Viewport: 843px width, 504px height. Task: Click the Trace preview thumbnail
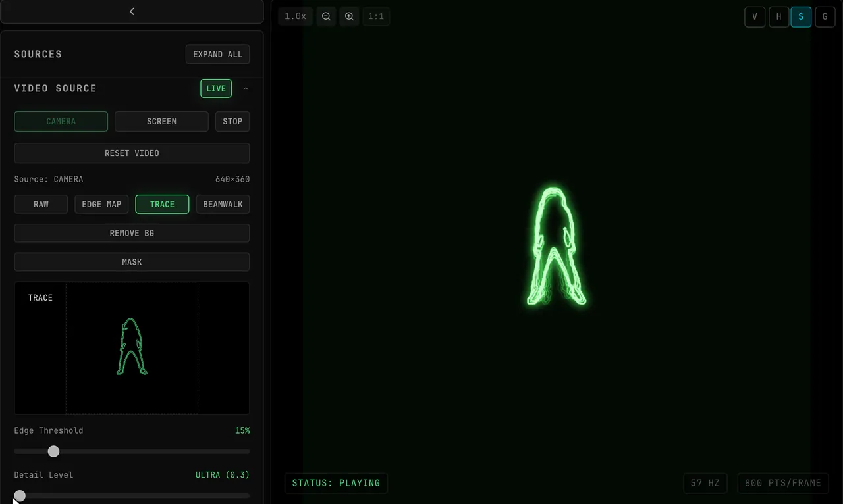(x=132, y=348)
